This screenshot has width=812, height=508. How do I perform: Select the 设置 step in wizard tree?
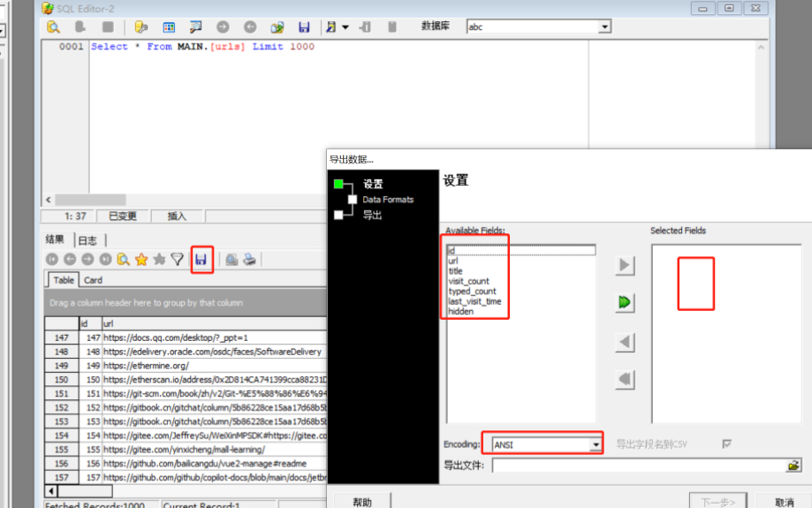click(x=372, y=184)
